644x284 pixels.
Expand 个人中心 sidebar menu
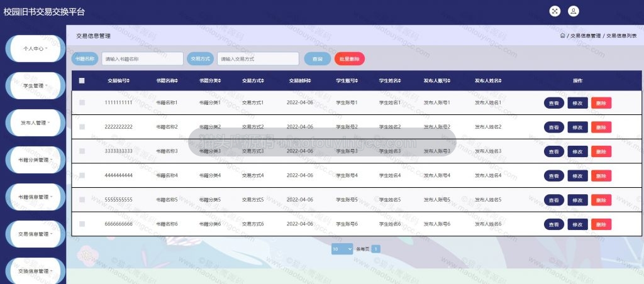click(35, 48)
